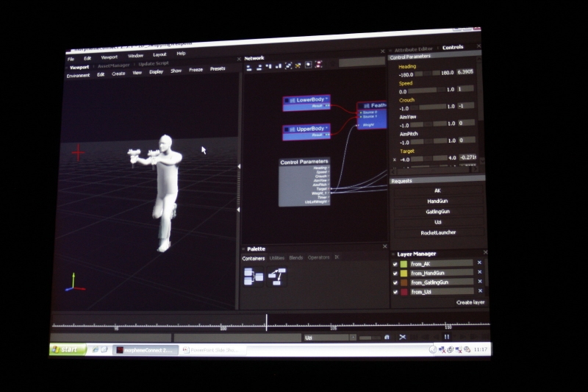The width and height of the screenshot is (588, 392).
Task: Delete the from_AK layer using its X icon
Action: [x=480, y=263]
